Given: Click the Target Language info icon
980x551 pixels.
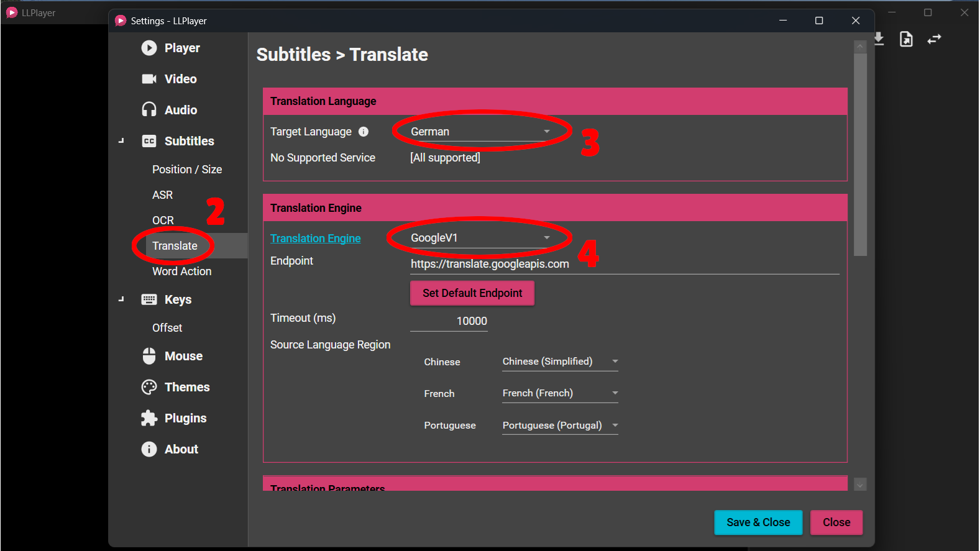Looking at the screenshot, I should pos(364,132).
